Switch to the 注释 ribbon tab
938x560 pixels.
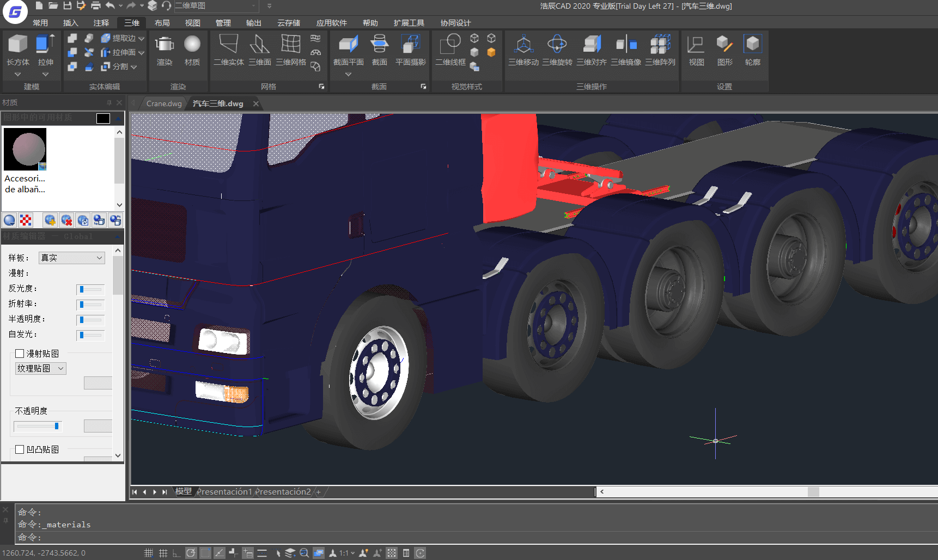point(101,23)
